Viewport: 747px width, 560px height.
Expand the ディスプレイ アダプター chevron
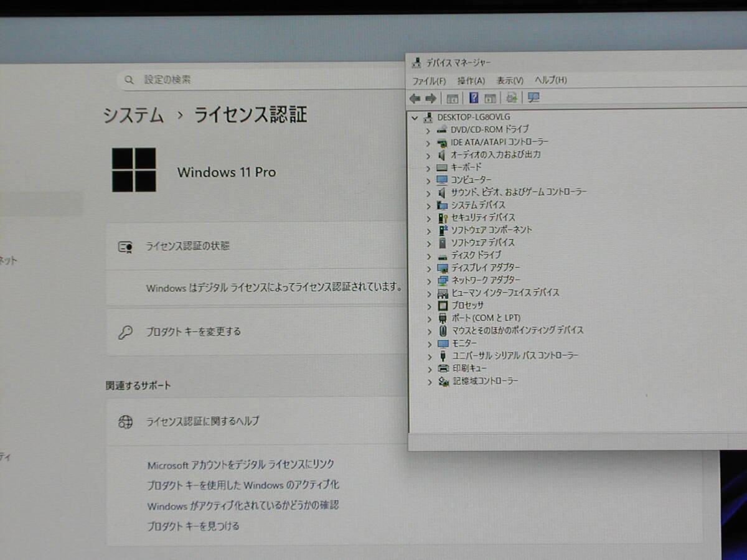[x=428, y=268]
